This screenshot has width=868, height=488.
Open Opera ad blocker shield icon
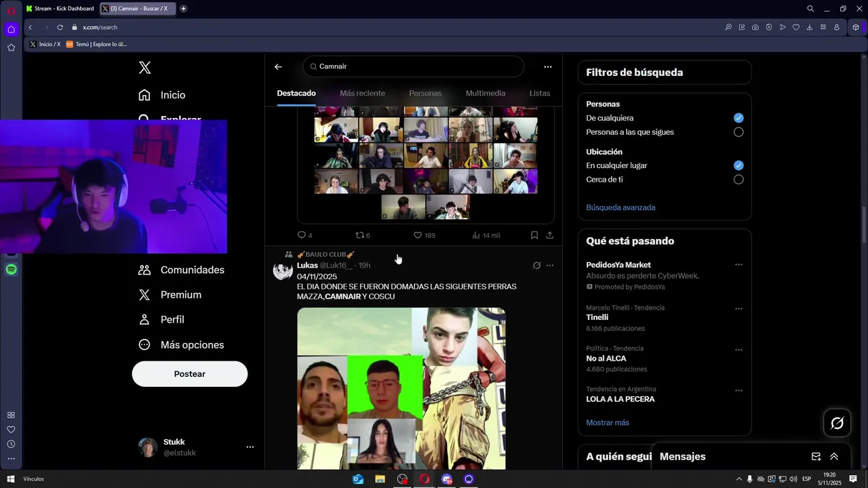click(769, 27)
